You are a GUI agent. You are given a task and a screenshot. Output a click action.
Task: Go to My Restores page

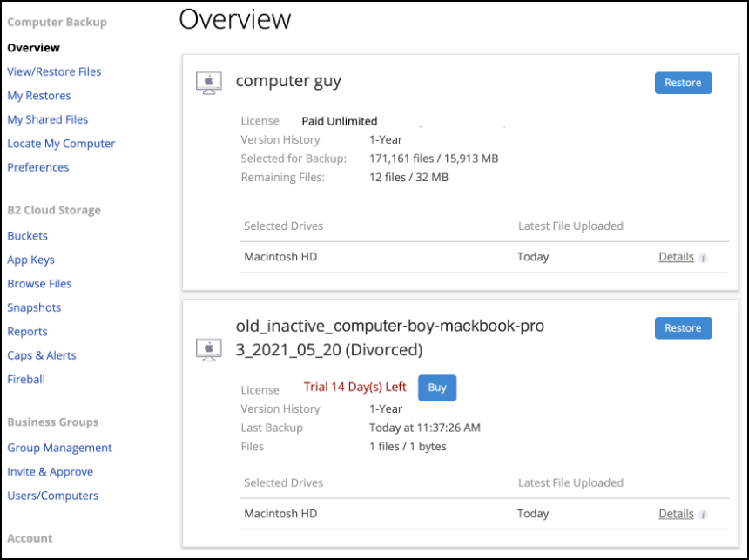pyautogui.click(x=39, y=96)
